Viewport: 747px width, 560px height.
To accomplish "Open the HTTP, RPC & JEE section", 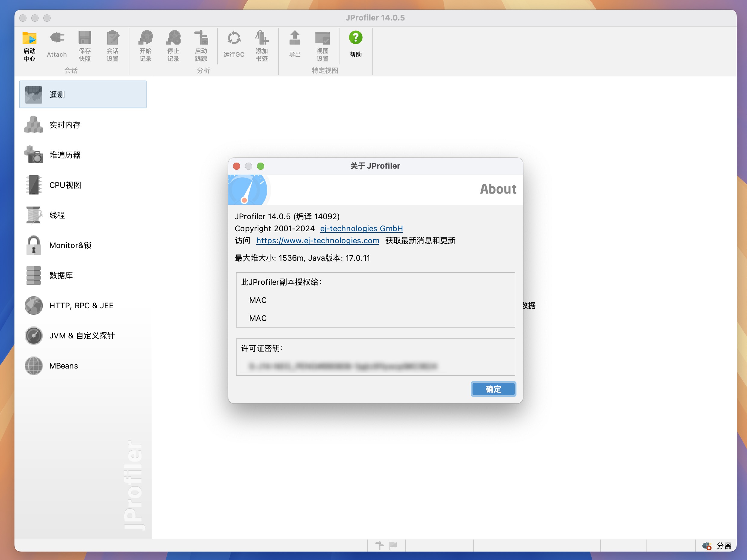I will tap(83, 305).
